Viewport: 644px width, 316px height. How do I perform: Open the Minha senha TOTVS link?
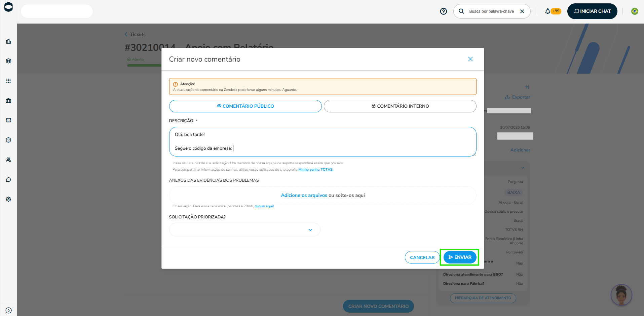click(x=316, y=170)
